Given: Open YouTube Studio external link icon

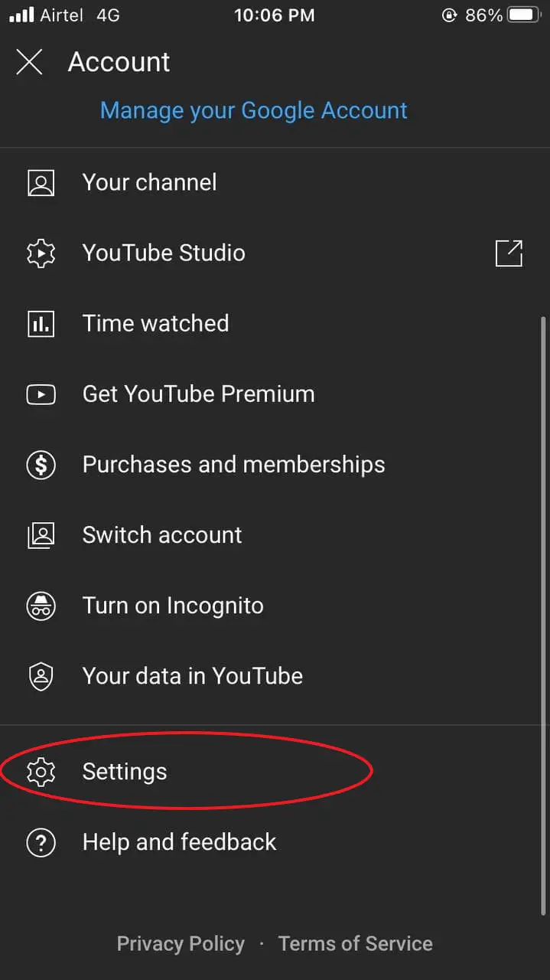Looking at the screenshot, I should 509,253.
